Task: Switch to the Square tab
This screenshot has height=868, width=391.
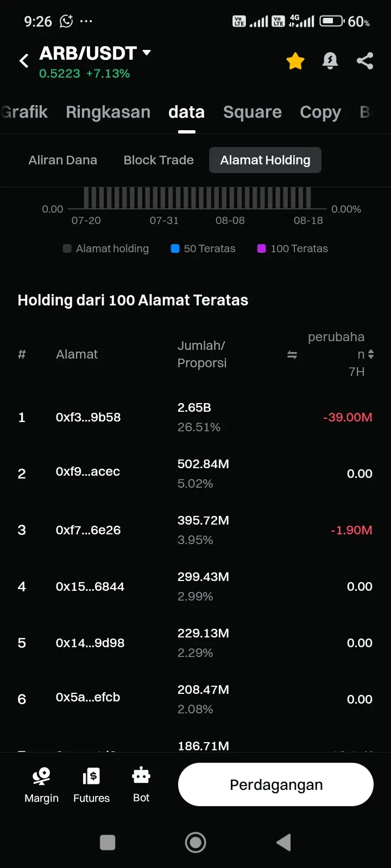Action: (253, 112)
